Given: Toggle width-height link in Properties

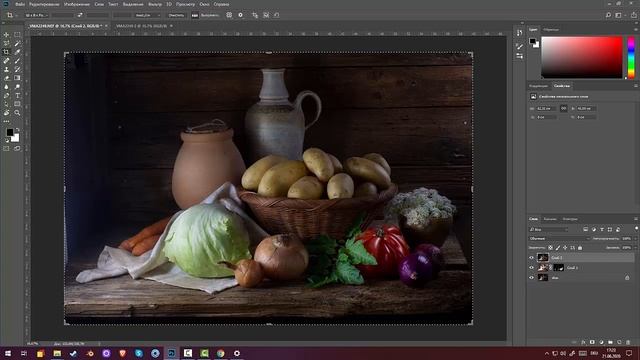Looking at the screenshot, I should coord(563,109).
